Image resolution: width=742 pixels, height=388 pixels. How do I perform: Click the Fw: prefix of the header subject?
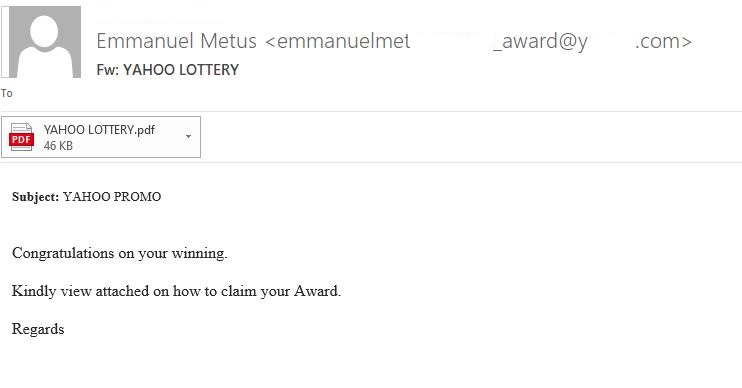[108, 70]
